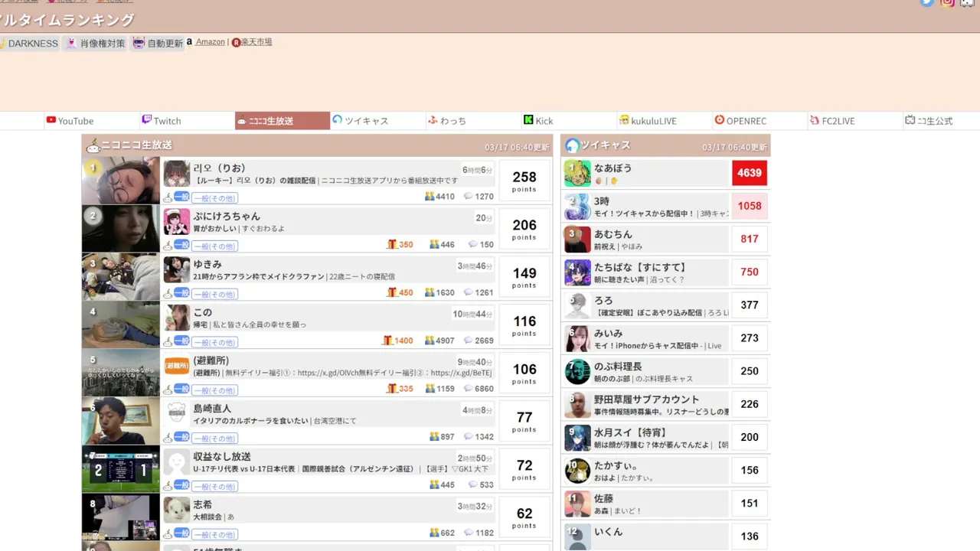
Task: Click the red 4639 score for なあぼう
Action: (x=750, y=173)
